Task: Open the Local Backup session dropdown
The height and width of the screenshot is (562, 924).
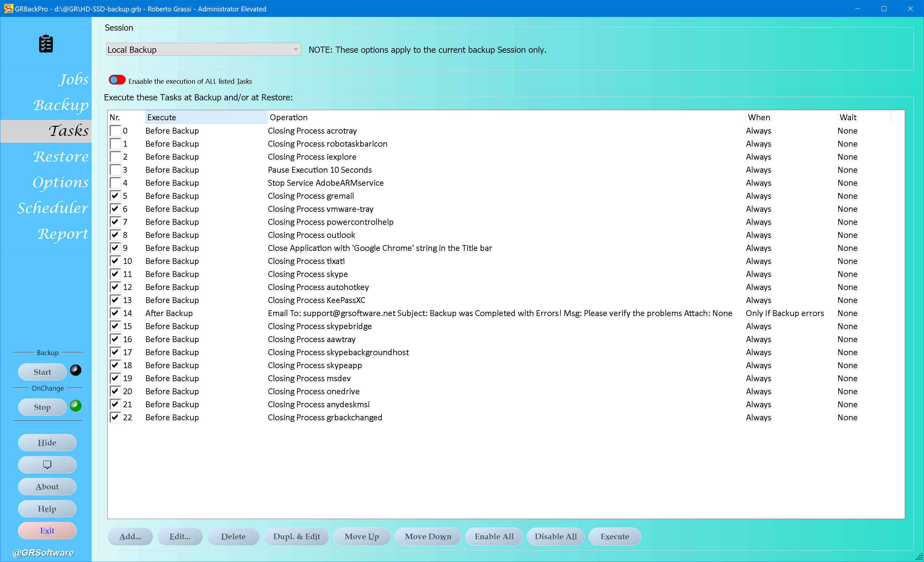Action: (x=203, y=50)
